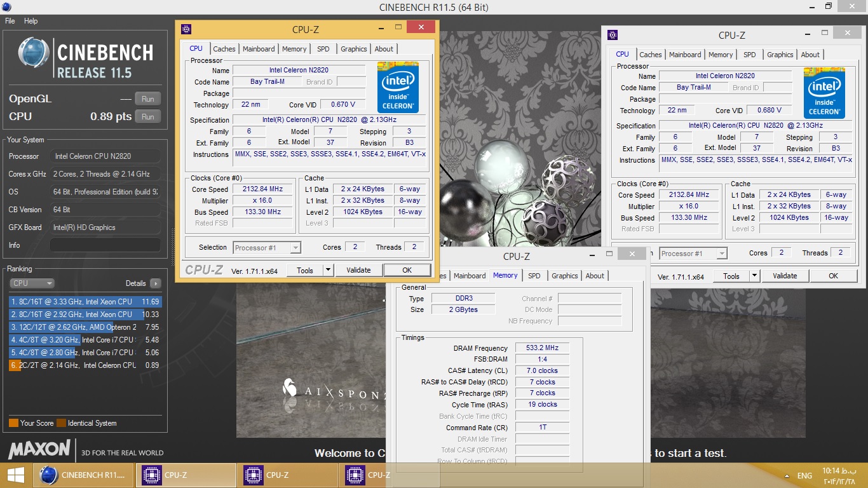Open Processor #1 selection dropdown in gold window
Viewport: 868px width, 488px height.
pyautogui.click(x=267, y=248)
